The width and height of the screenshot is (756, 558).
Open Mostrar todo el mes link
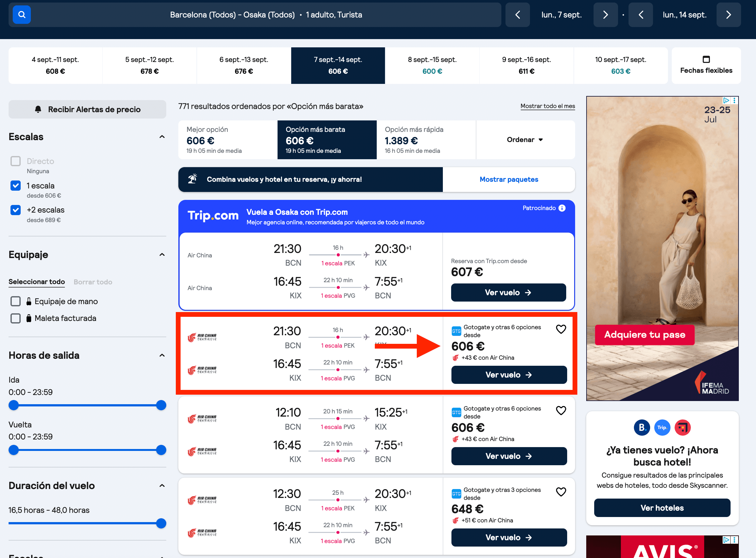click(x=547, y=106)
